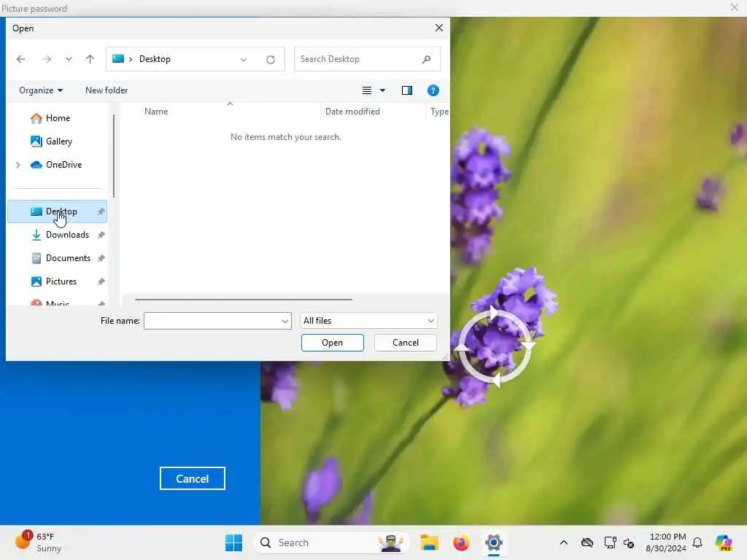Image resolution: width=747 pixels, height=560 pixels.
Task: Go back with the left arrow
Action: 21,59
